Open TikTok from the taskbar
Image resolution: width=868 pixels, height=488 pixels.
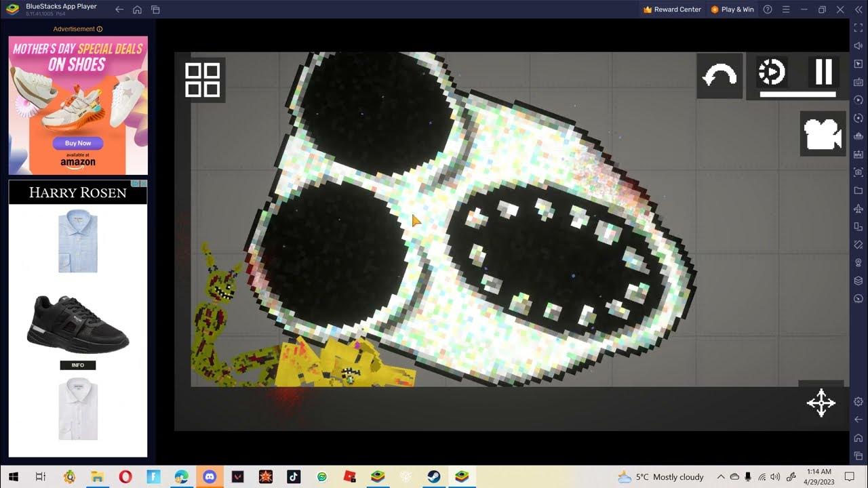point(293,476)
